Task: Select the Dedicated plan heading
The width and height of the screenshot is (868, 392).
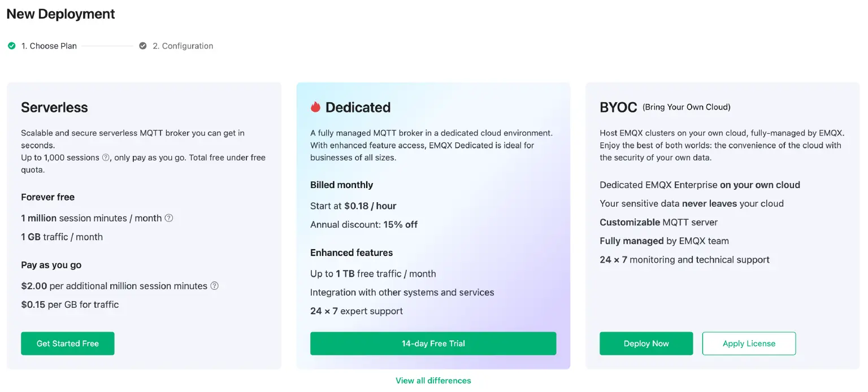Action: click(358, 107)
